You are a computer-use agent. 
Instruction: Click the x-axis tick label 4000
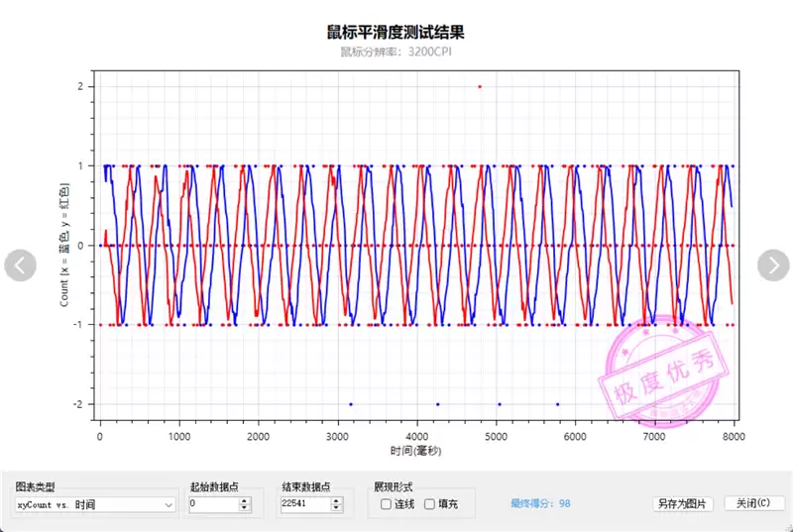pyautogui.click(x=416, y=437)
